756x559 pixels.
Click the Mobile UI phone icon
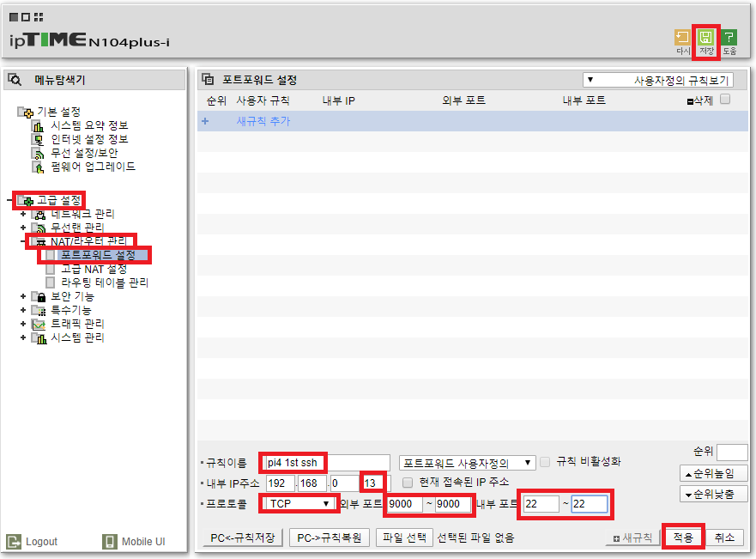110,542
